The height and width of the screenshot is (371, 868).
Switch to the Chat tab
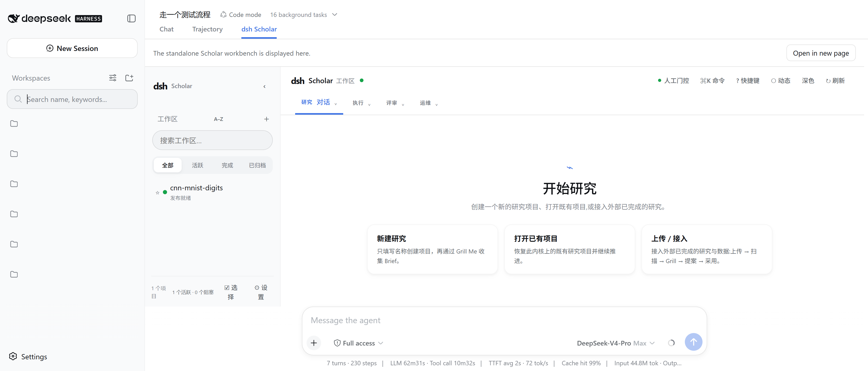(167, 29)
